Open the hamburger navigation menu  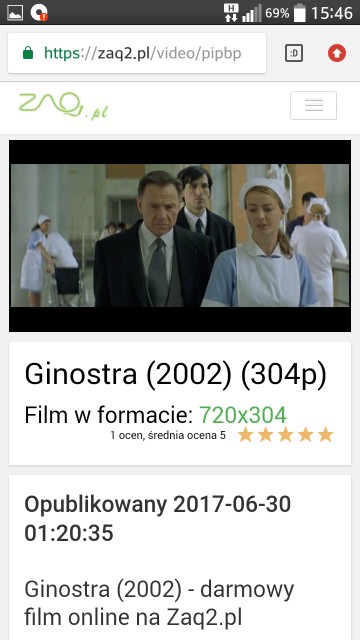pos(313,105)
